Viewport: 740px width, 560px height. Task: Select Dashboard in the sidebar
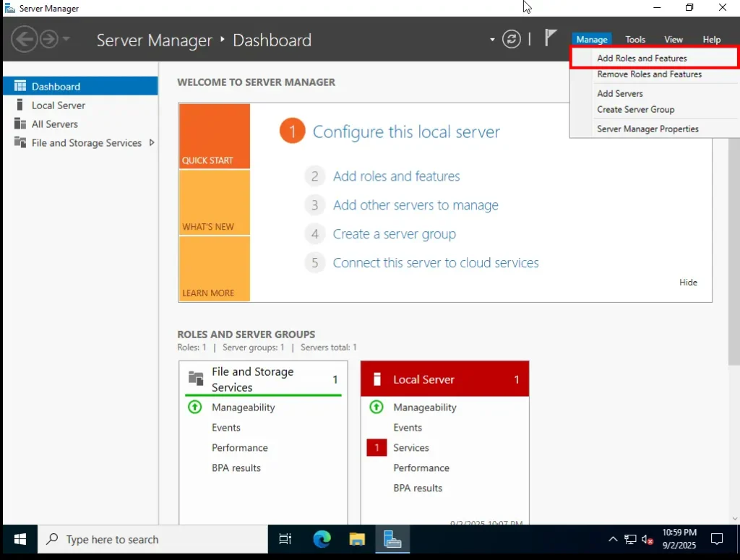pyautogui.click(x=80, y=86)
